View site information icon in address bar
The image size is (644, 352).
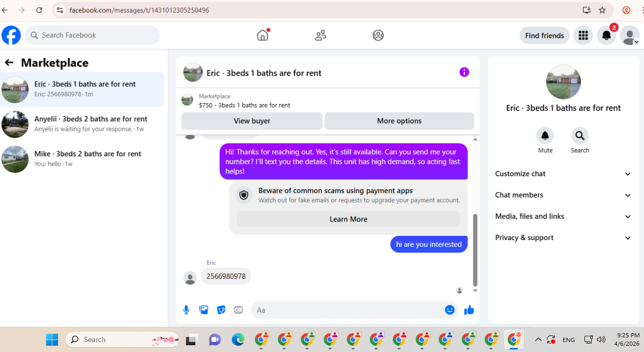click(60, 10)
